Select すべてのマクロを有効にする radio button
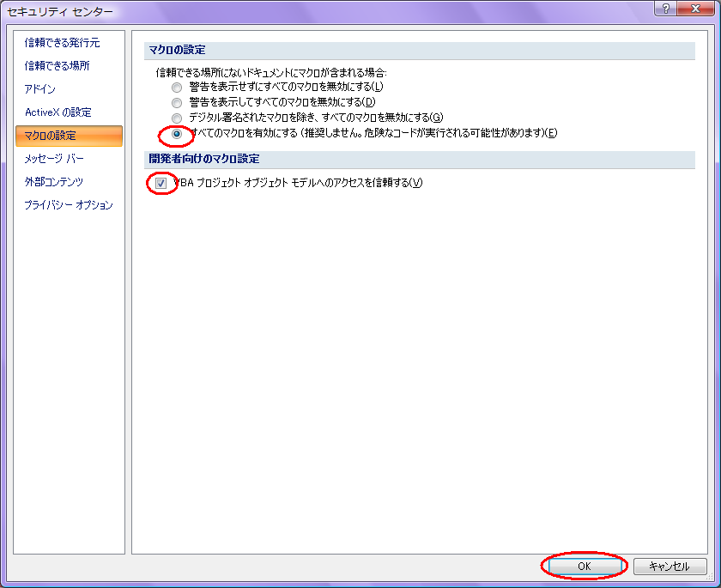This screenshot has height=588, width=721. [x=177, y=134]
